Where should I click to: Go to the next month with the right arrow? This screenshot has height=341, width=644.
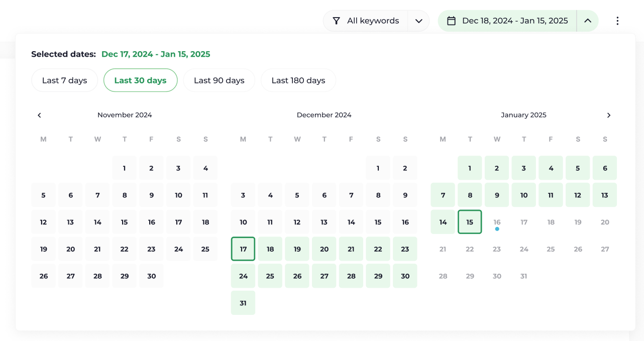pos(609,115)
